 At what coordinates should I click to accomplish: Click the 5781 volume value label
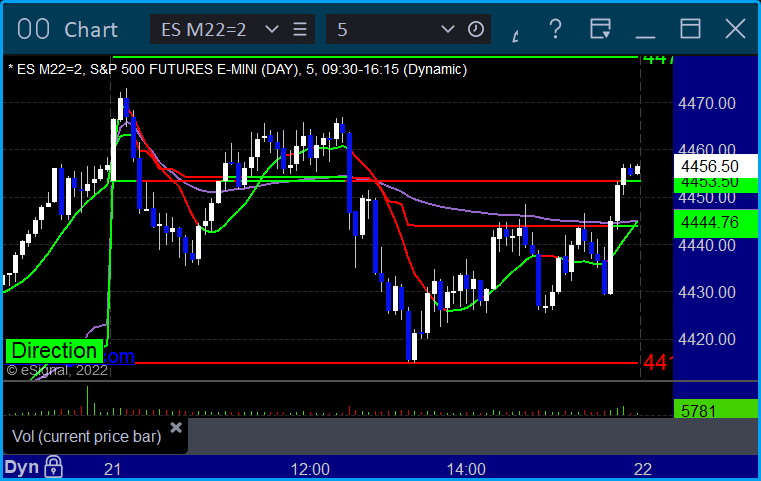click(715, 409)
